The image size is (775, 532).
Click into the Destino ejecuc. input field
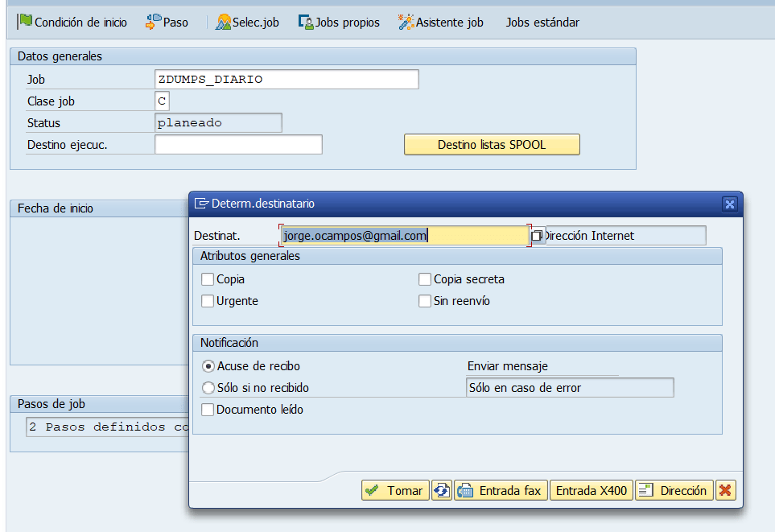(238, 145)
